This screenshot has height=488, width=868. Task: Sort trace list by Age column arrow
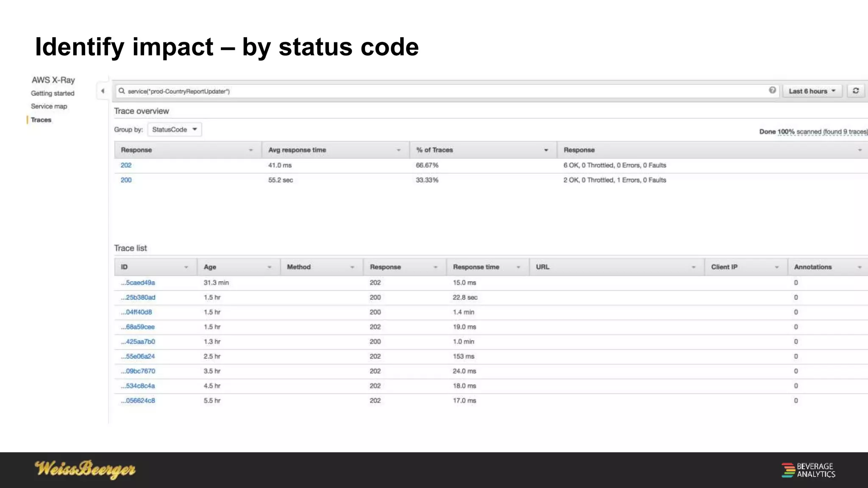pyautogui.click(x=269, y=267)
